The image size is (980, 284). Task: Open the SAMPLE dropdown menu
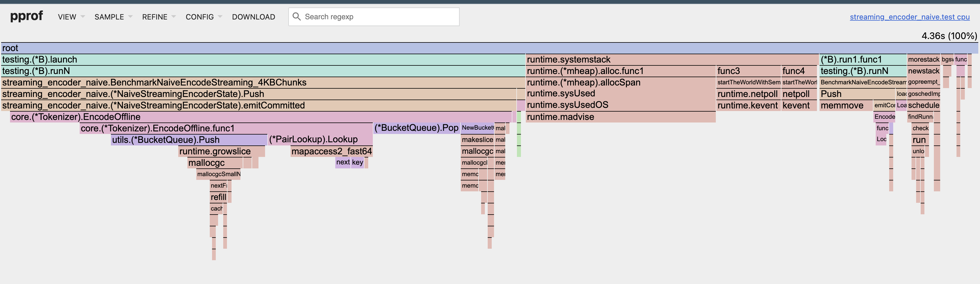109,17
